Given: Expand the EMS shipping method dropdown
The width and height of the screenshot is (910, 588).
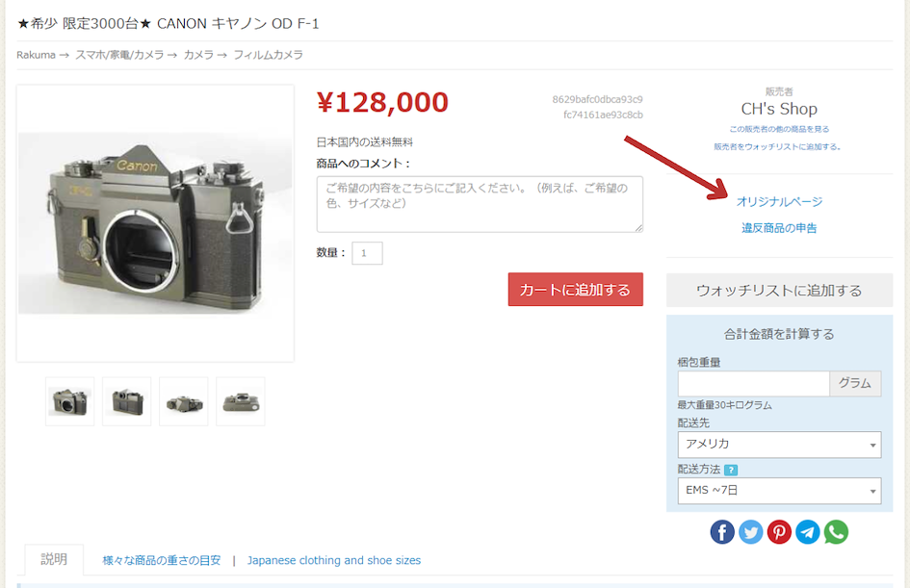Looking at the screenshot, I should 779,491.
